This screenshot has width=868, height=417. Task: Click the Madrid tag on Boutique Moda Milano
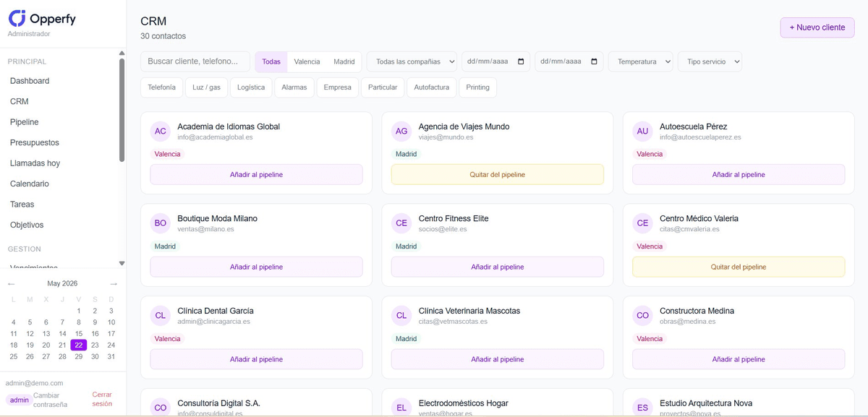click(x=165, y=246)
